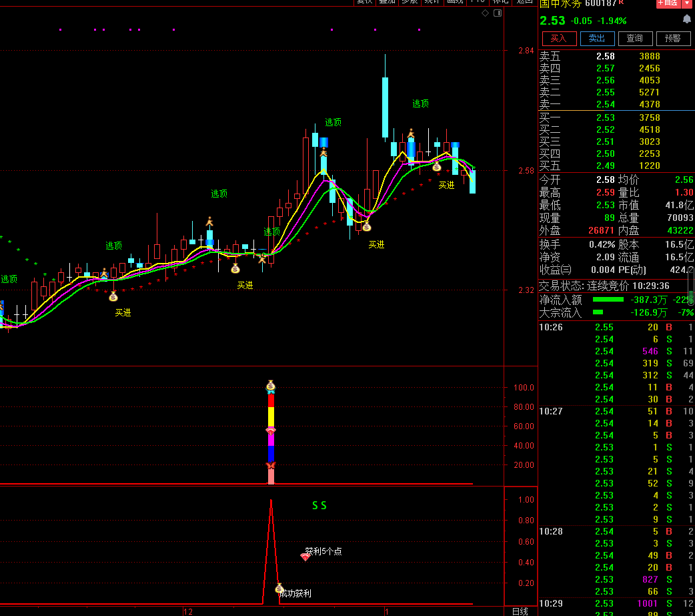The width and height of the screenshot is (695, 616).
Task: Click the 12 month marker on time axis
Action: click(x=188, y=611)
